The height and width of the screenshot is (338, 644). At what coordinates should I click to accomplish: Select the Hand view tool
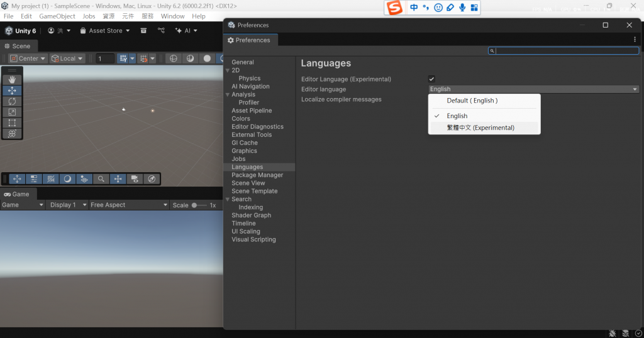pos(12,80)
